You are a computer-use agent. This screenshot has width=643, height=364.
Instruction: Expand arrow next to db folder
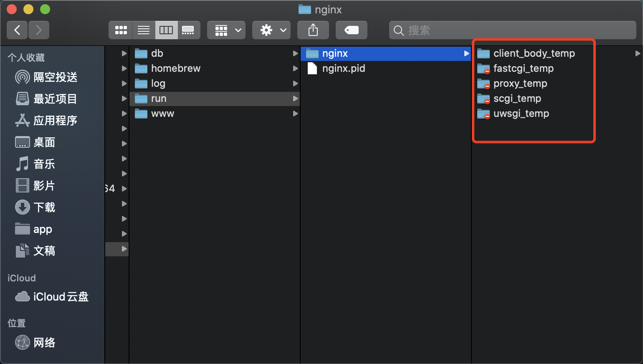[295, 53]
